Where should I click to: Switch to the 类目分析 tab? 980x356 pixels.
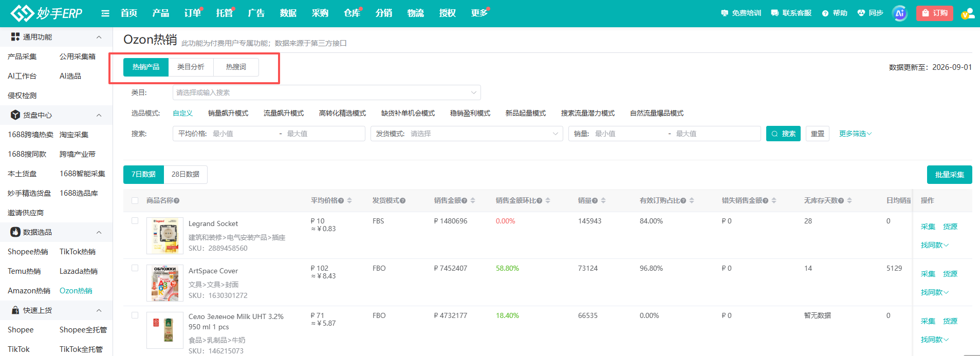click(x=191, y=67)
